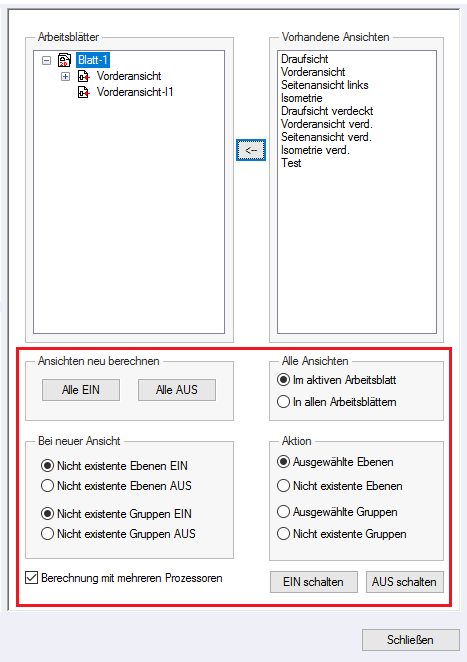
Task: Close dialog with Schließen button
Action: pyautogui.click(x=410, y=640)
